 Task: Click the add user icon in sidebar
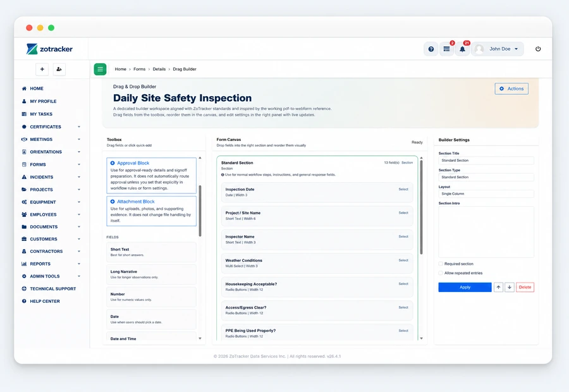[x=59, y=69]
